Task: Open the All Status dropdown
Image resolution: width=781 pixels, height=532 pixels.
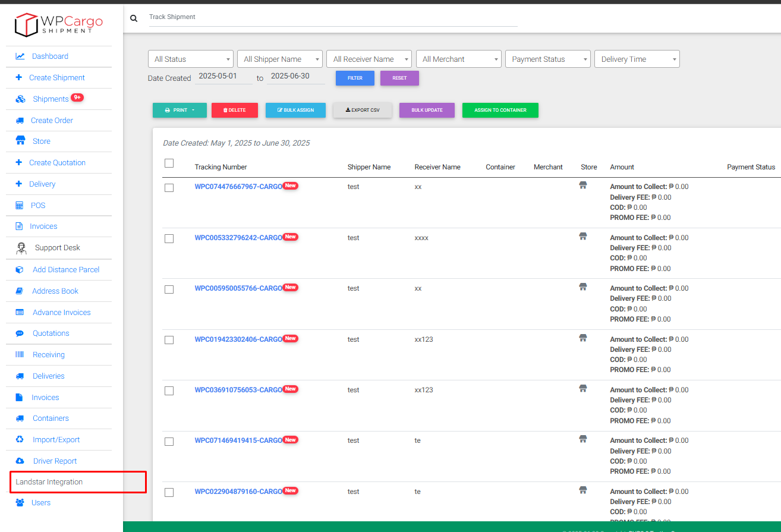Action: 190,59
